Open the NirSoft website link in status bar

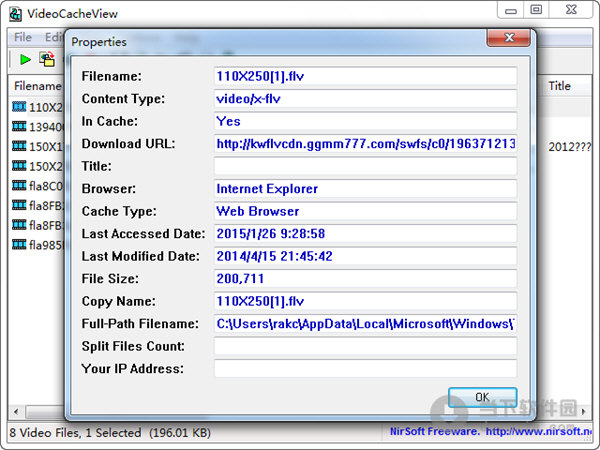click(x=539, y=432)
